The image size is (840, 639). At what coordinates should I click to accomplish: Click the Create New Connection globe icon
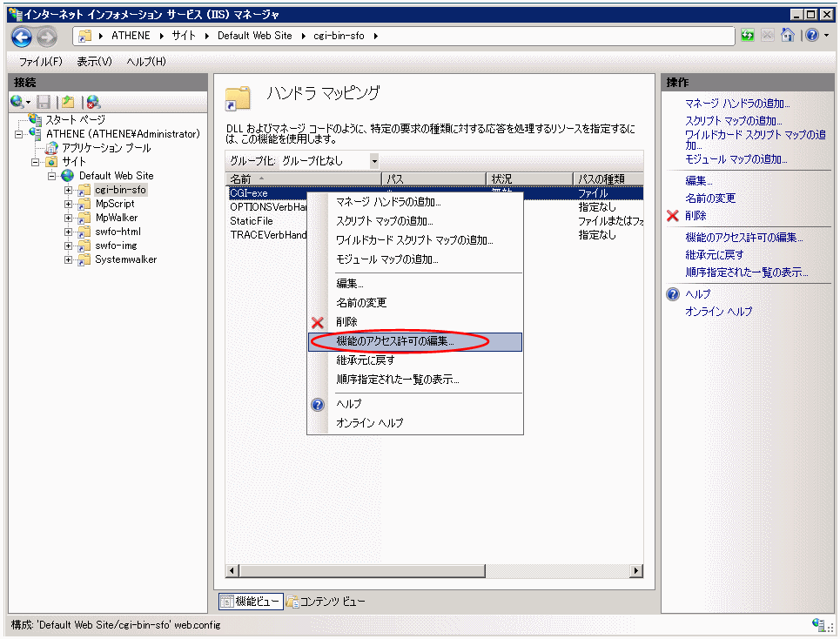17,102
